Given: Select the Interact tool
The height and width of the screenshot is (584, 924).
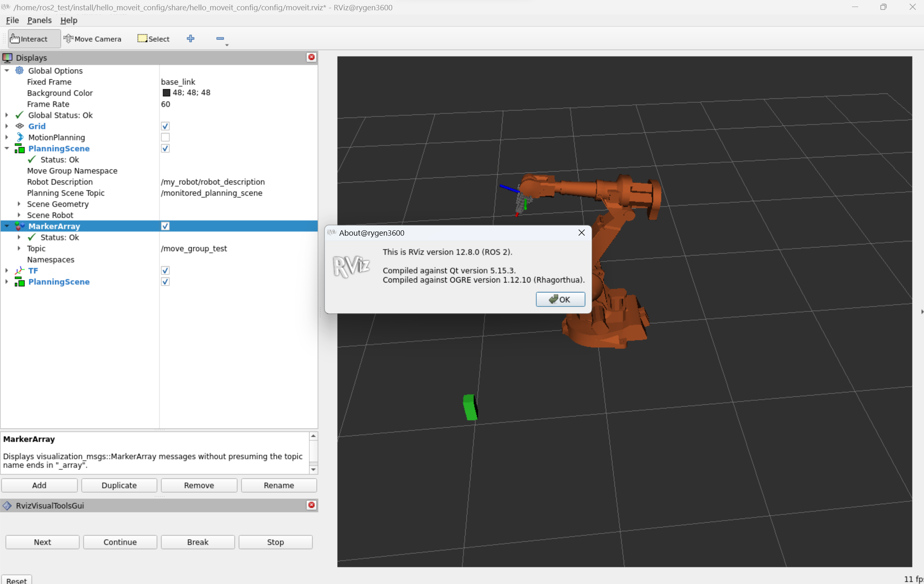Looking at the screenshot, I should [x=34, y=39].
